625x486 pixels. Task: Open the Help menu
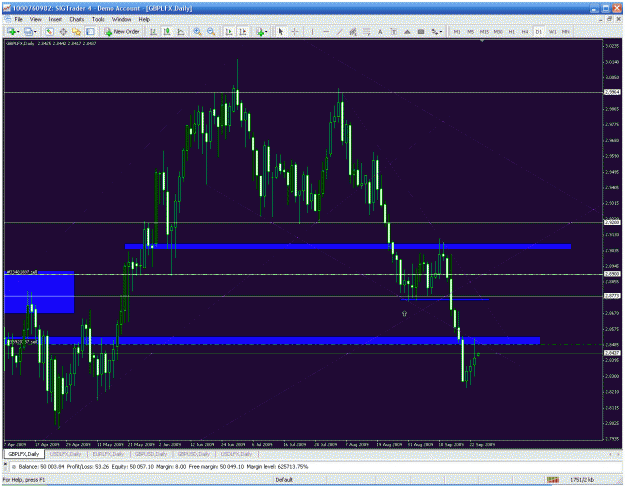[144, 19]
